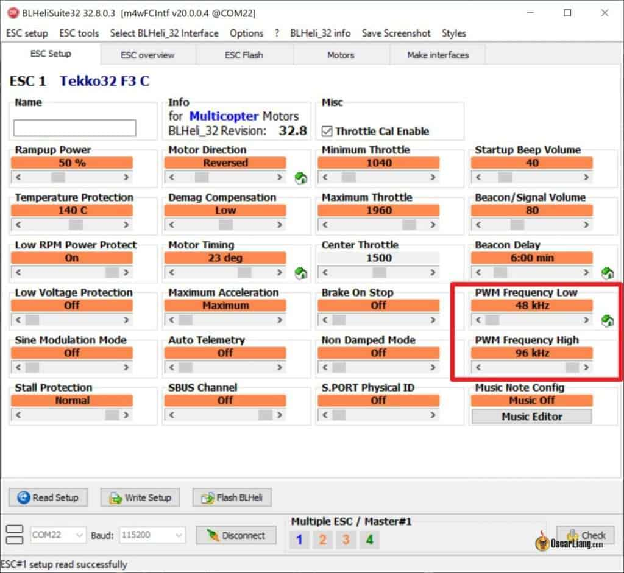Open the ESC setup menu
624x573 pixels.
(x=27, y=33)
